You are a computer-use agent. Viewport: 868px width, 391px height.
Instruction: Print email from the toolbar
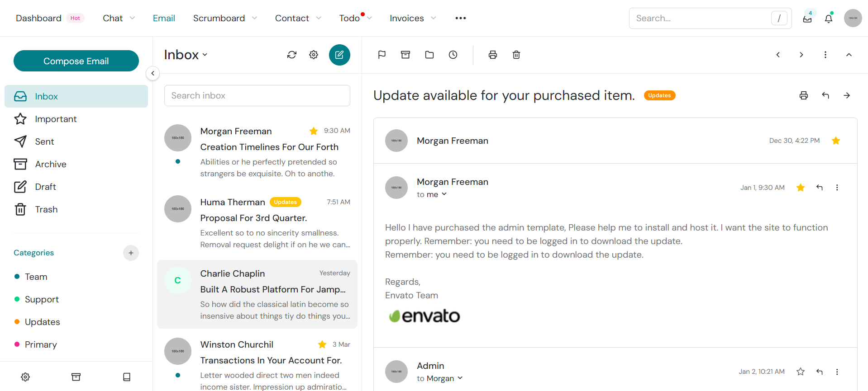point(493,55)
